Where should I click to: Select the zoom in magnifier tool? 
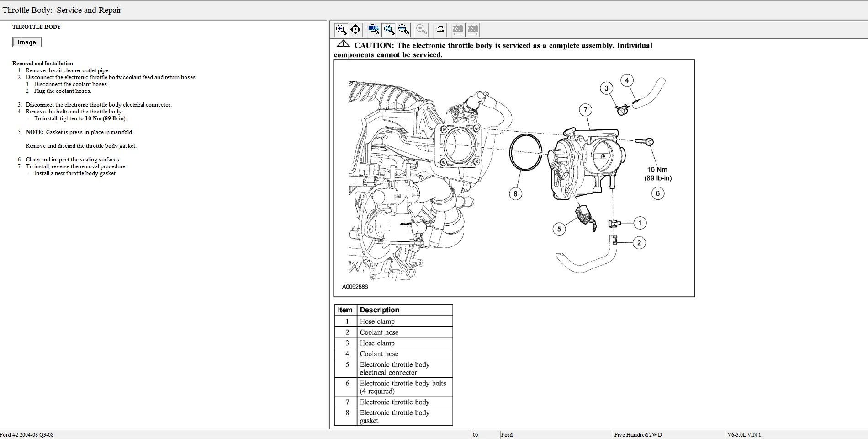pyautogui.click(x=341, y=30)
